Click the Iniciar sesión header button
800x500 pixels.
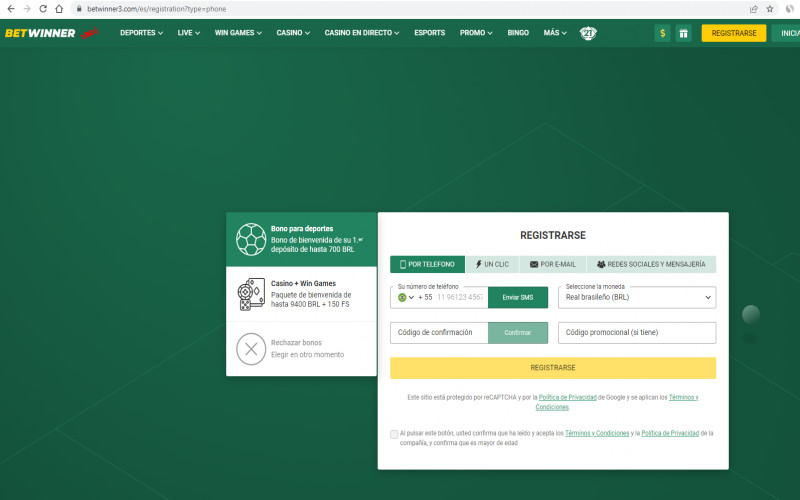[786, 33]
